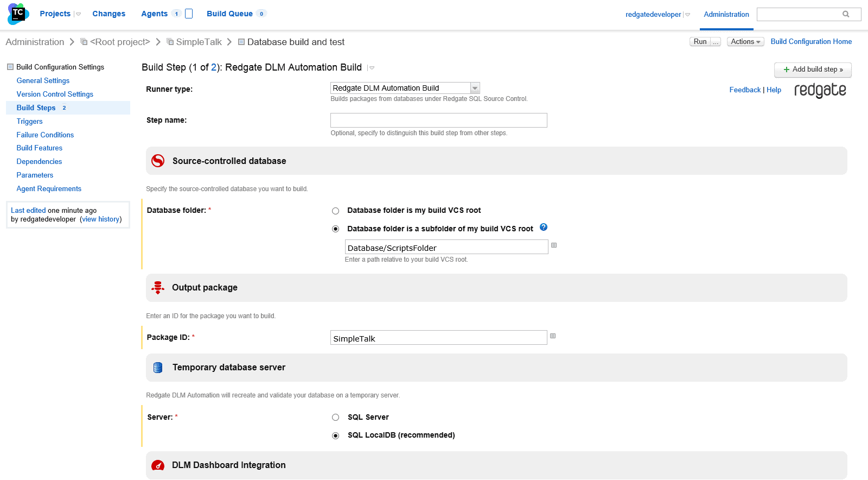Expand the Actions dropdown menu

tap(745, 42)
